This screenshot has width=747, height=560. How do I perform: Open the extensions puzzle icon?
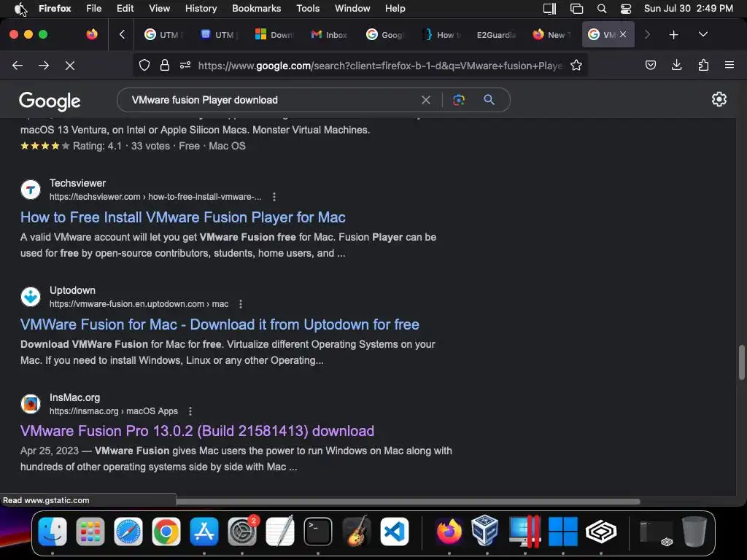[x=703, y=65]
